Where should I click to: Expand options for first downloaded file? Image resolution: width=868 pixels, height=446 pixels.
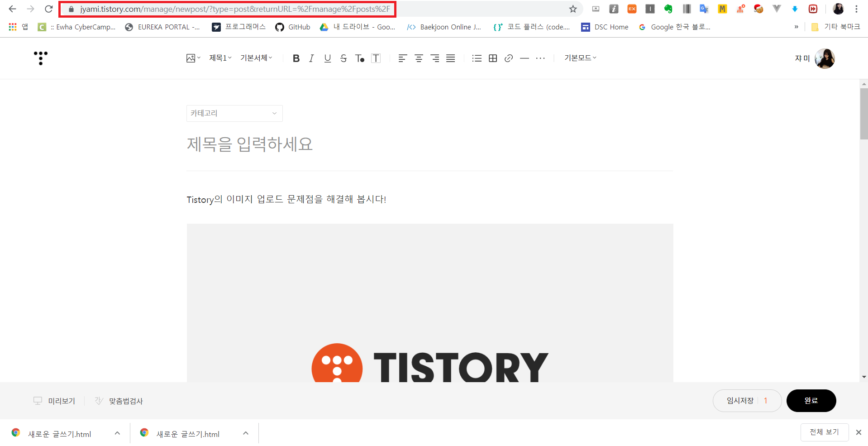coord(117,433)
